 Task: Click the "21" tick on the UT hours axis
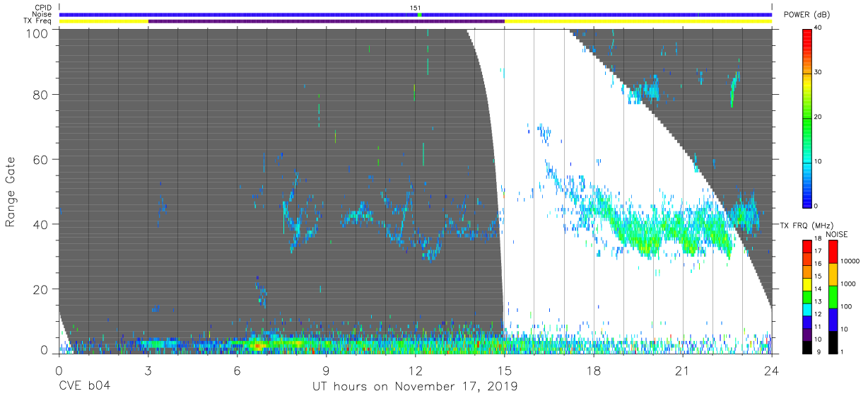point(682,370)
